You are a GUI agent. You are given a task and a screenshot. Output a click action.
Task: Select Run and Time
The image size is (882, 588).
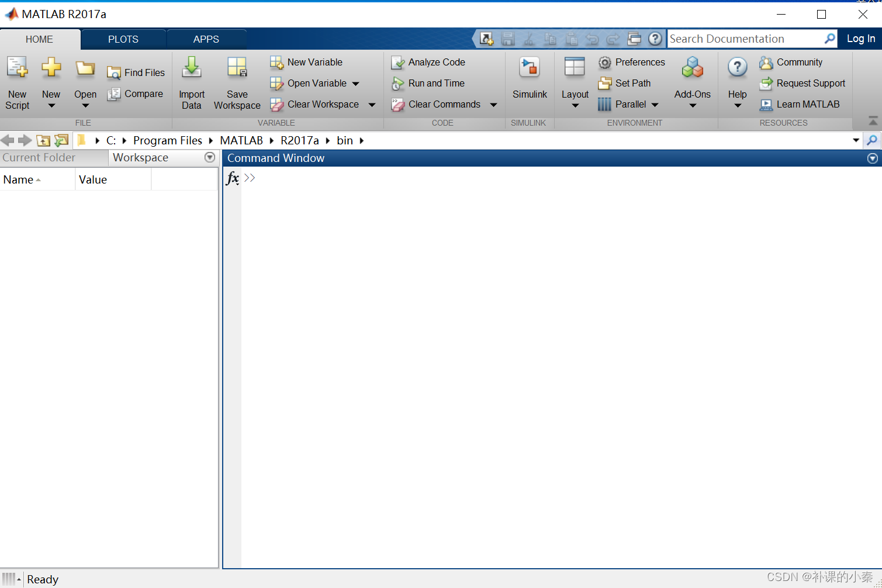click(x=428, y=83)
